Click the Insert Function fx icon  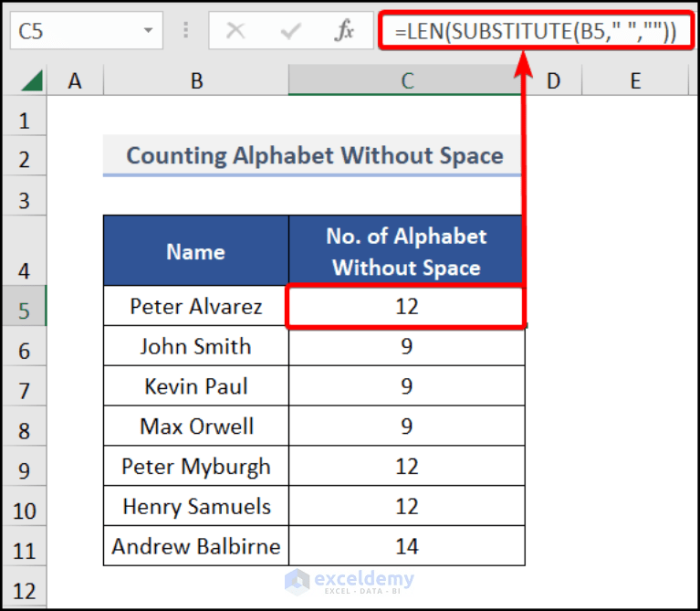click(x=344, y=31)
